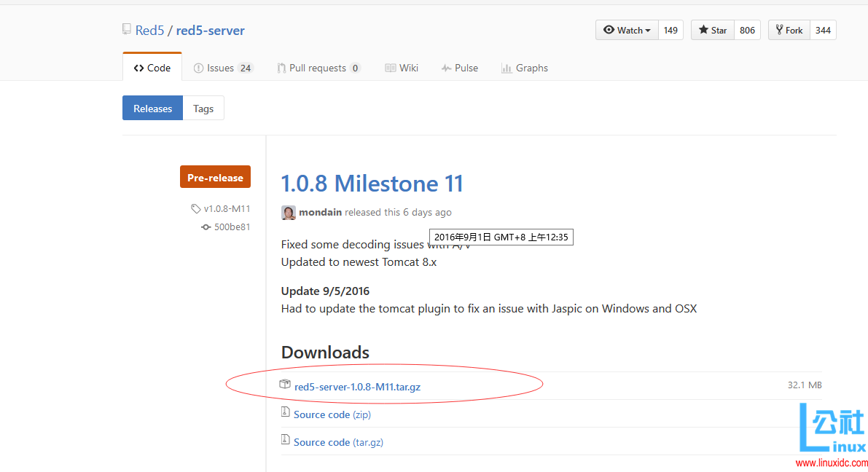Open the 1.0.8 Milestone 11 release title
This screenshot has height=472, width=868.
coord(372,184)
